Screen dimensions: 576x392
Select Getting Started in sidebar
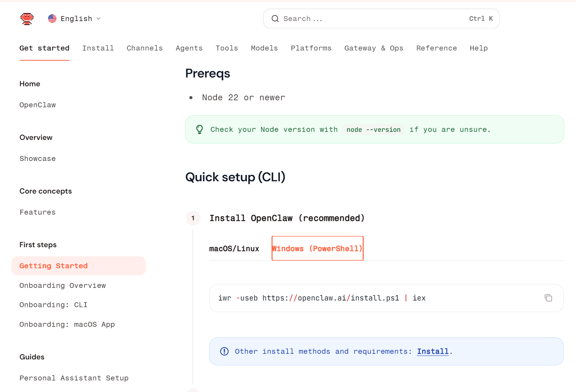click(x=79, y=266)
